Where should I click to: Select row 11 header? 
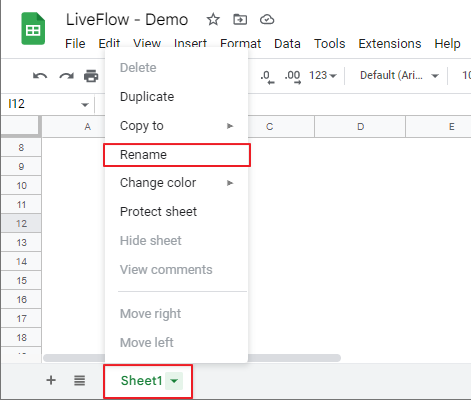(x=21, y=204)
